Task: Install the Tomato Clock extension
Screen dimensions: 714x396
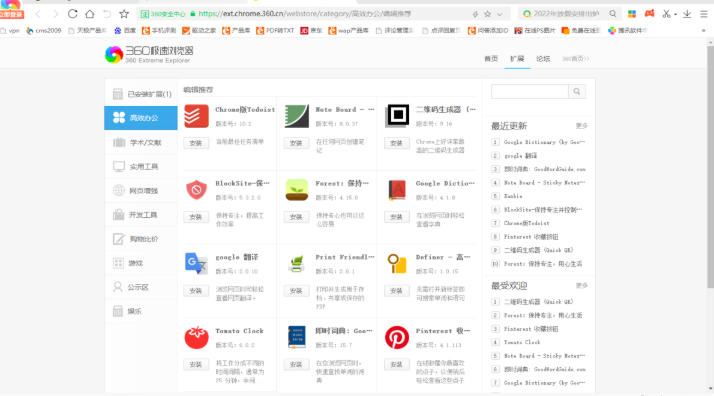Action: click(196, 365)
